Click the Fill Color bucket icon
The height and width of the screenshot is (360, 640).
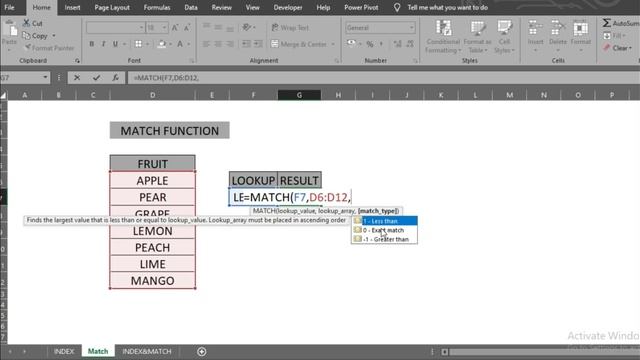coord(162,44)
